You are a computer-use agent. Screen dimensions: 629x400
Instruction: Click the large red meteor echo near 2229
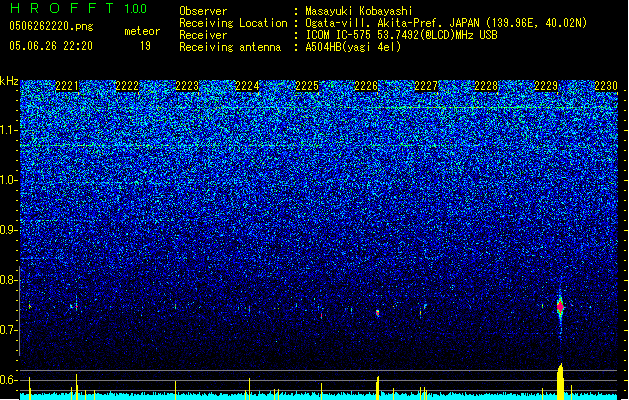560,307
